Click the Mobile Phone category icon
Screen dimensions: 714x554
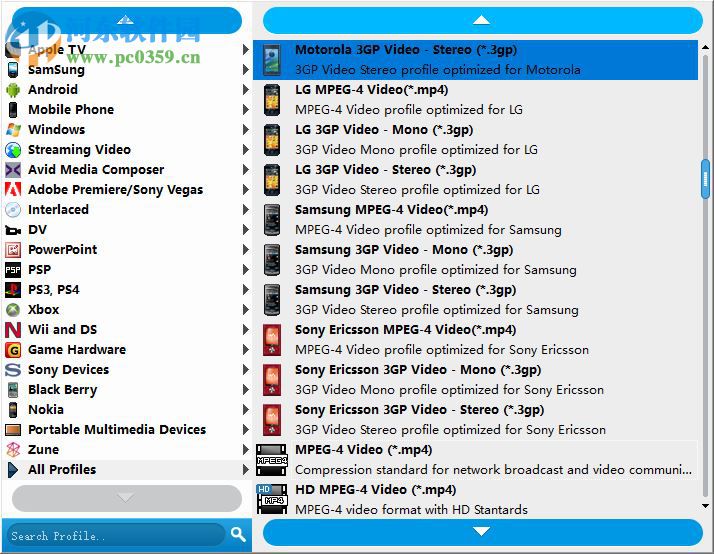click(x=13, y=110)
